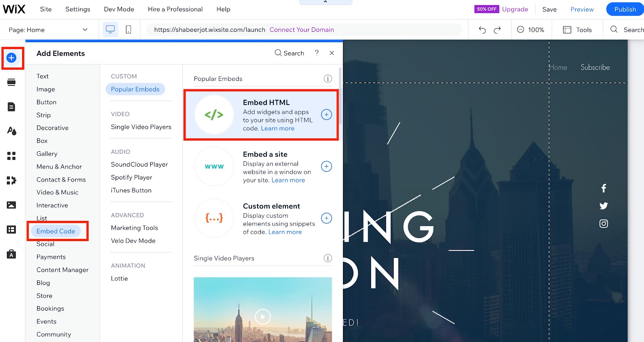
Task: Open the Dev Mode menu
Action: tap(119, 9)
